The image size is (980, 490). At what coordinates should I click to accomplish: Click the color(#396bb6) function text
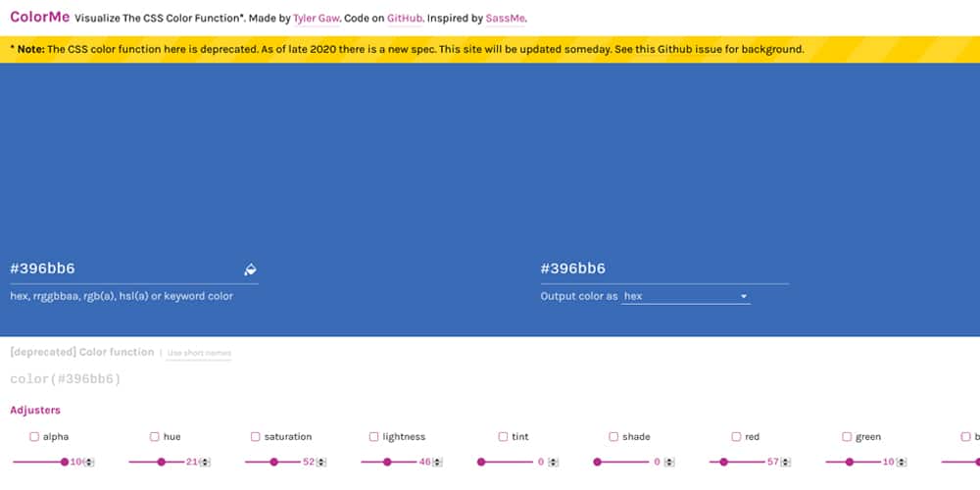pos(66,379)
